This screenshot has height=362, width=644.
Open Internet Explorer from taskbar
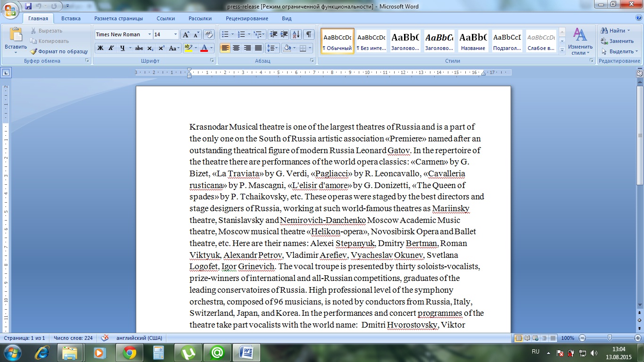pyautogui.click(x=42, y=352)
